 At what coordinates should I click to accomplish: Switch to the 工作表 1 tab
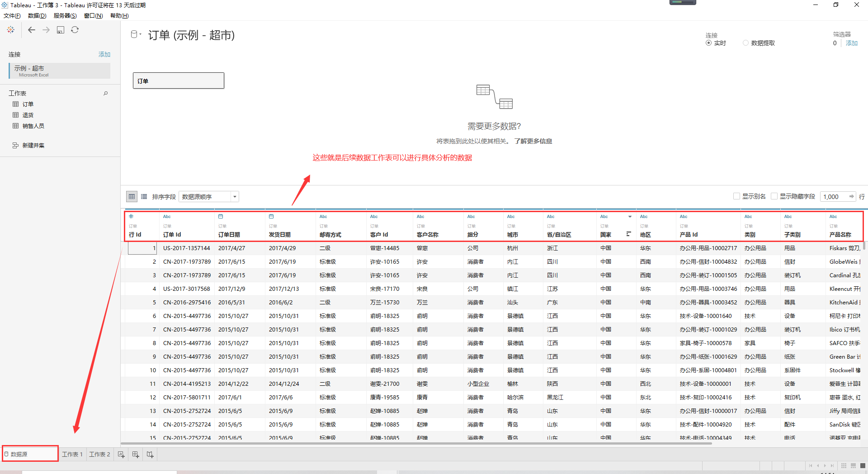pyautogui.click(x=72, y=454)
